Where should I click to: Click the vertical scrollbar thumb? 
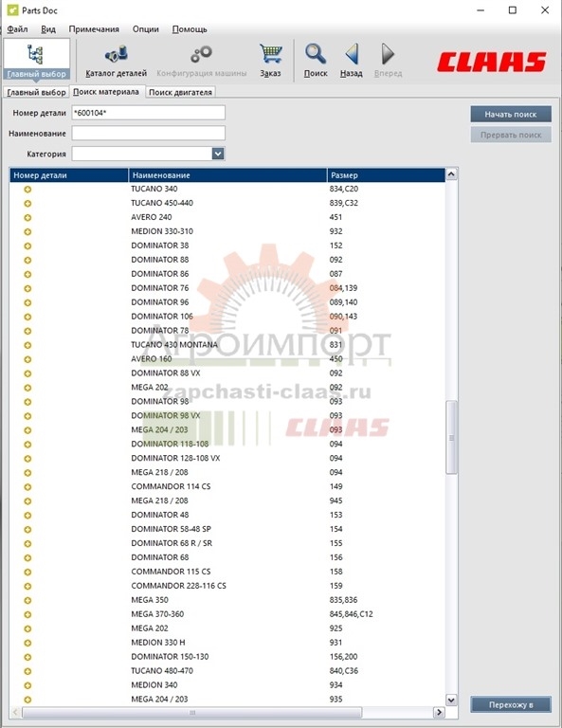[x=451, y=437]
